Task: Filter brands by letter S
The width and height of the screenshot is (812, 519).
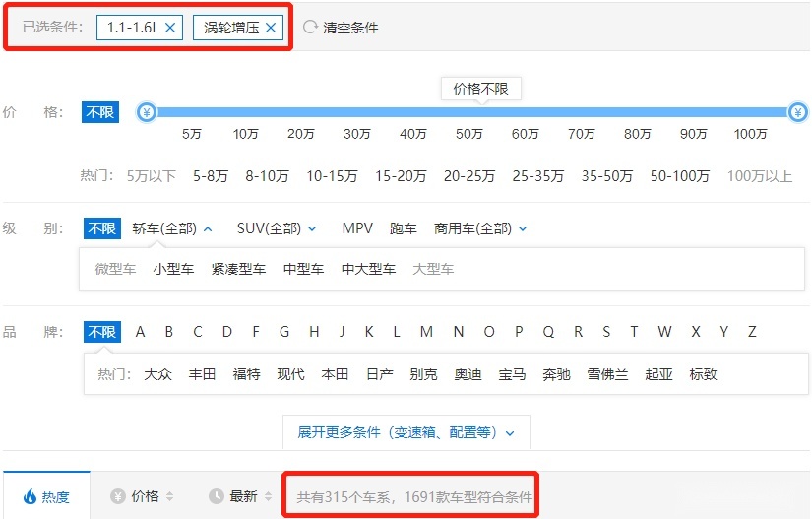Action: pos(606,332)
